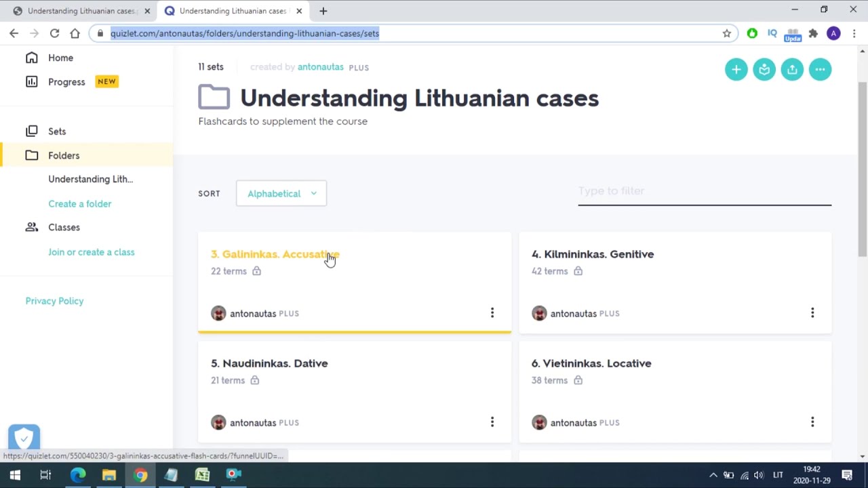Screen dimensions: 868x488
Task: Click the IQ extension icon
Action: click(x=772, y=33)
